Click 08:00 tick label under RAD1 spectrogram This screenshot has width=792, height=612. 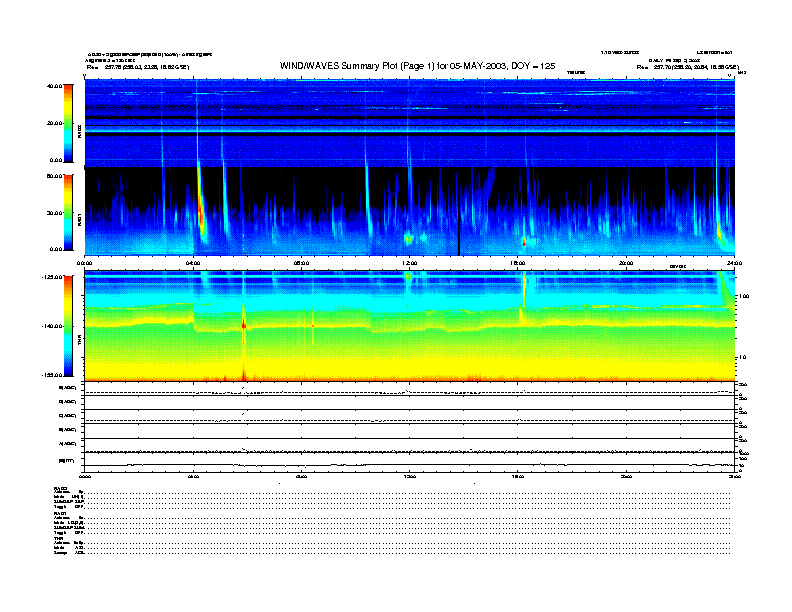tap(301, 263)
